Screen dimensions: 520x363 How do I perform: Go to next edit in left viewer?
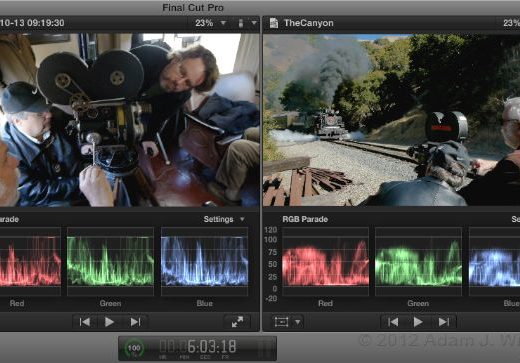(135, 322)
